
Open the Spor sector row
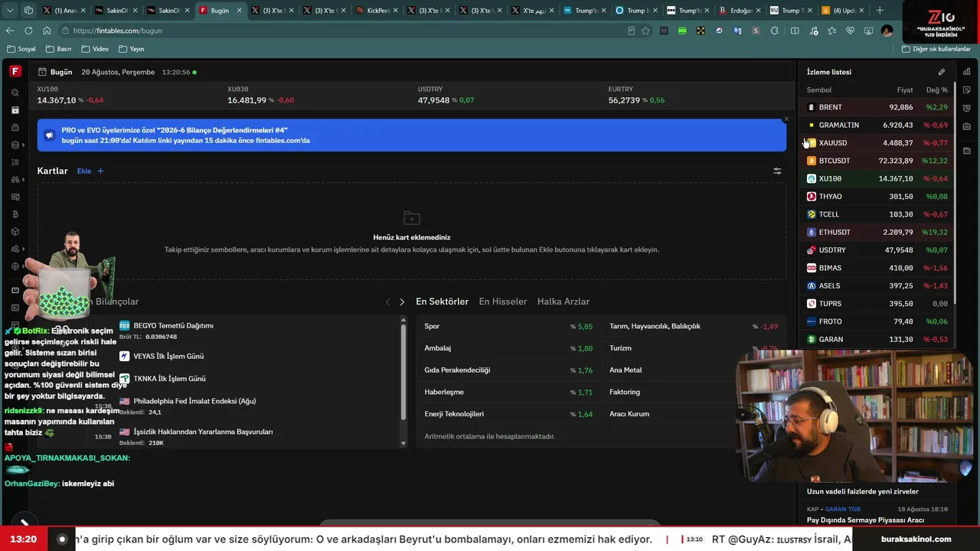509,327
